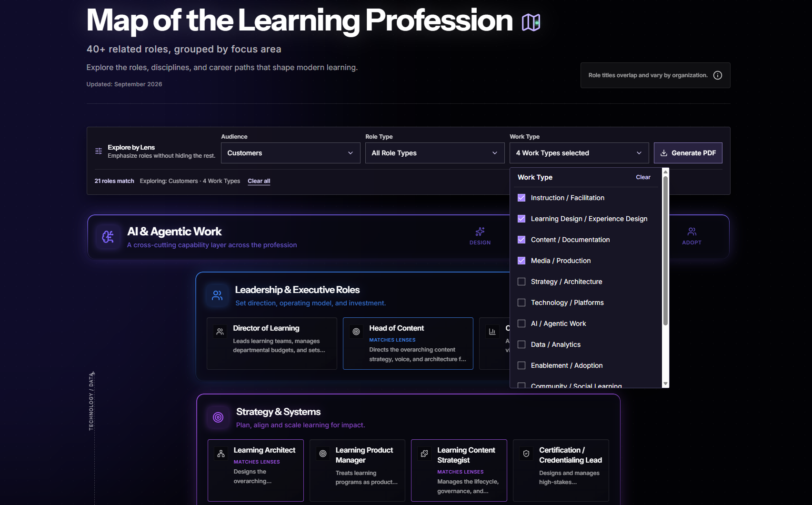Open the Head of Content role card
The height and width of the screenshot is (505, 812).
(408, 343)
